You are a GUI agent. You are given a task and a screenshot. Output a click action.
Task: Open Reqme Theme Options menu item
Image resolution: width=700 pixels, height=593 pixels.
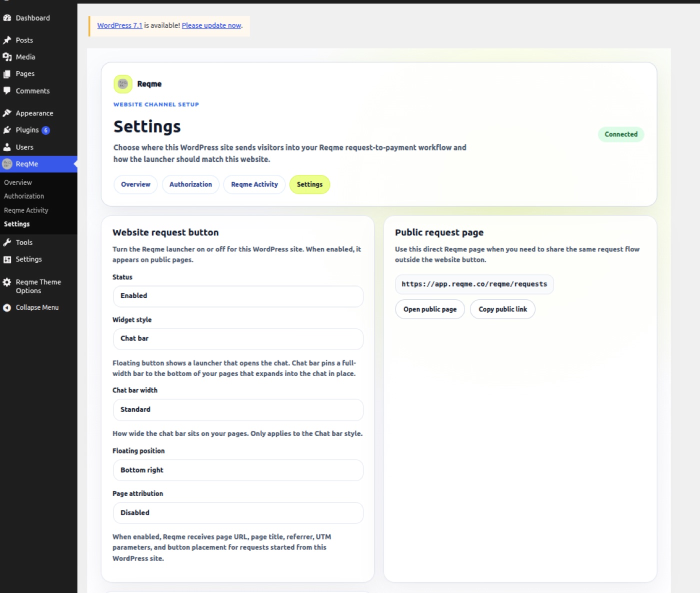(x=38, y=286)
